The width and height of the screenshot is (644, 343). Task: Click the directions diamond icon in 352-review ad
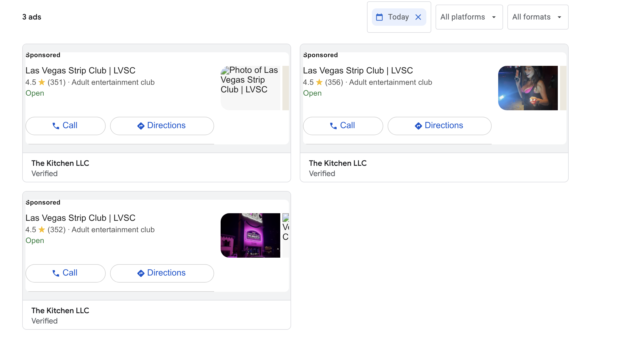point(141,273)
